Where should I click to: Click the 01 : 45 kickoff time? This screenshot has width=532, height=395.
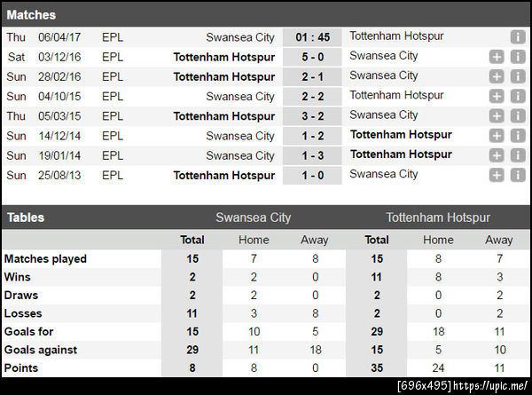pyautogui.click(x=312, y=37)
